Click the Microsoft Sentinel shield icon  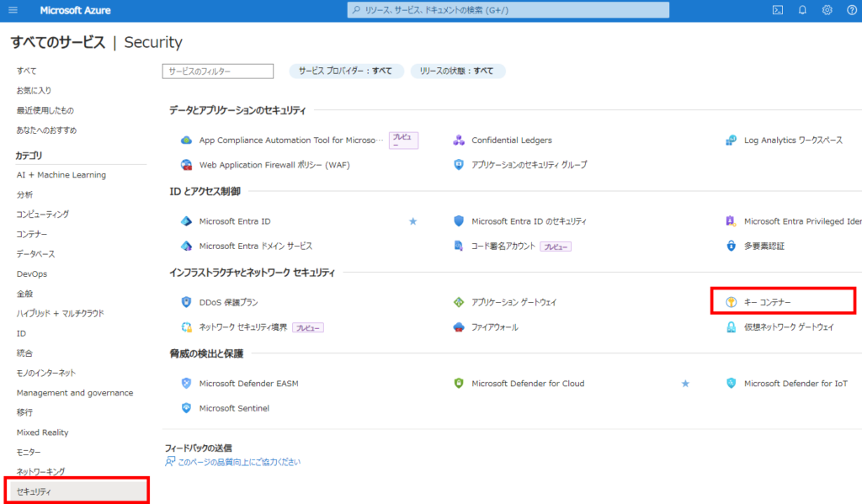tap(186, 408)
